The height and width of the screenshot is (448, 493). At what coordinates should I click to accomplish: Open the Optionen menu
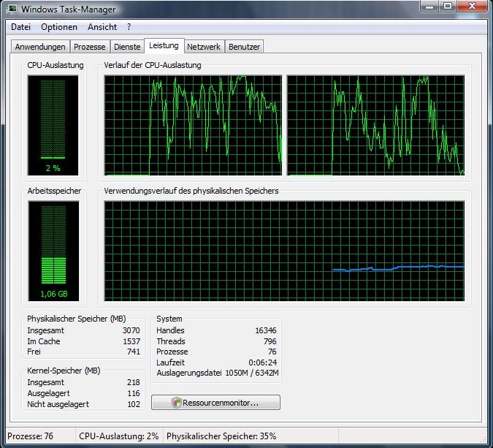59,27
